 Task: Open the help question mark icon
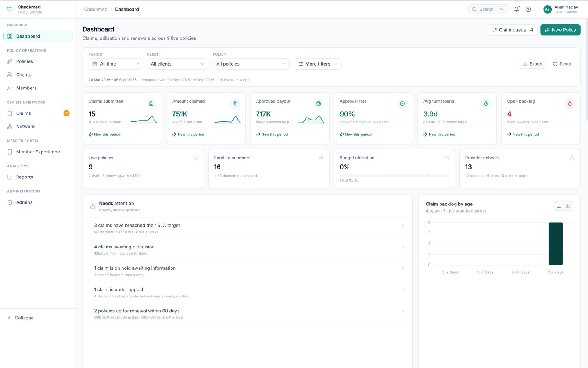(x=528, y=9)
